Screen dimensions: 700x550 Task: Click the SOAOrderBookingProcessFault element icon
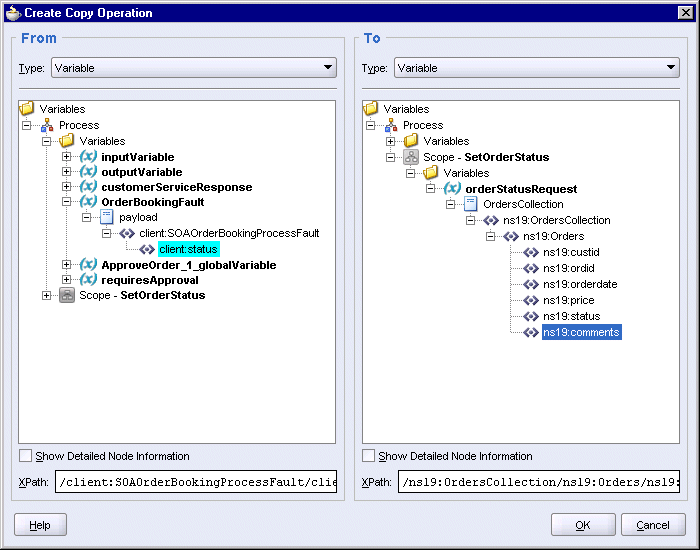[x=127, y=233]
